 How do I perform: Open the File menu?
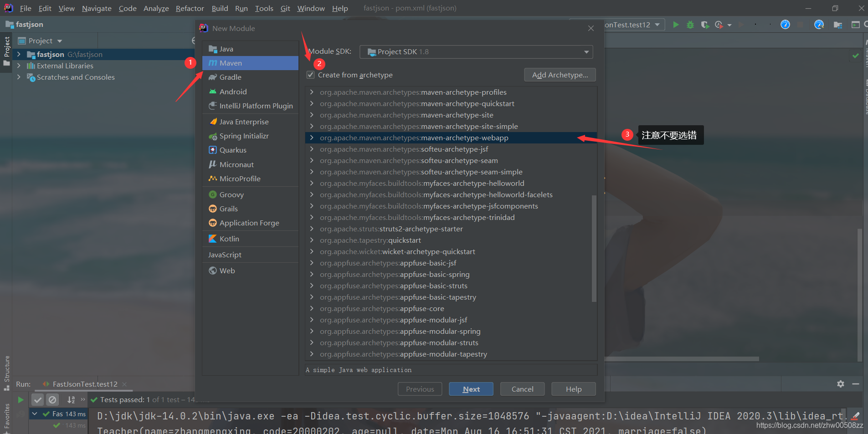(x=26, y=8)
